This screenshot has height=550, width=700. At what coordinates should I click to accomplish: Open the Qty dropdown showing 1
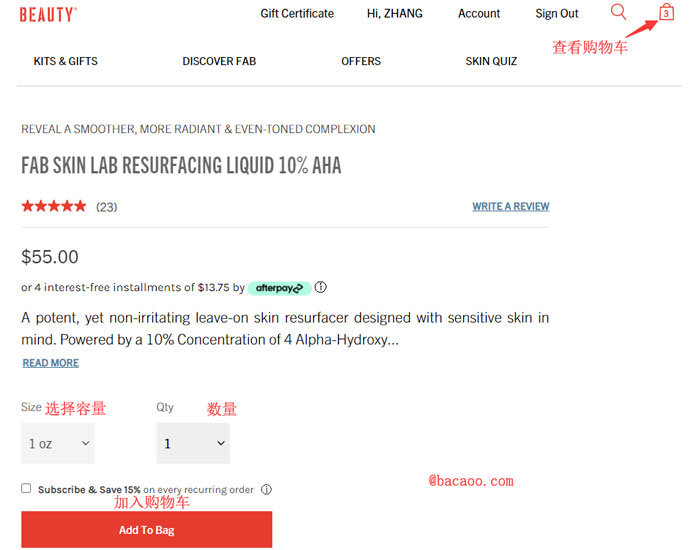pyautogui.click(x=193, y=443)
